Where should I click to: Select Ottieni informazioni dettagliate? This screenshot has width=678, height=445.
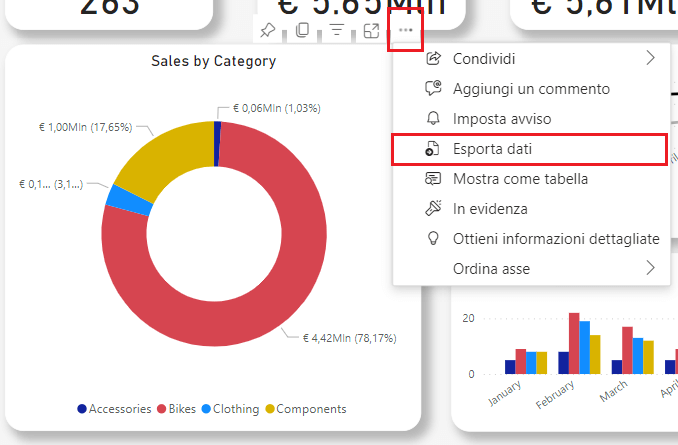click(x=531, y=239)
